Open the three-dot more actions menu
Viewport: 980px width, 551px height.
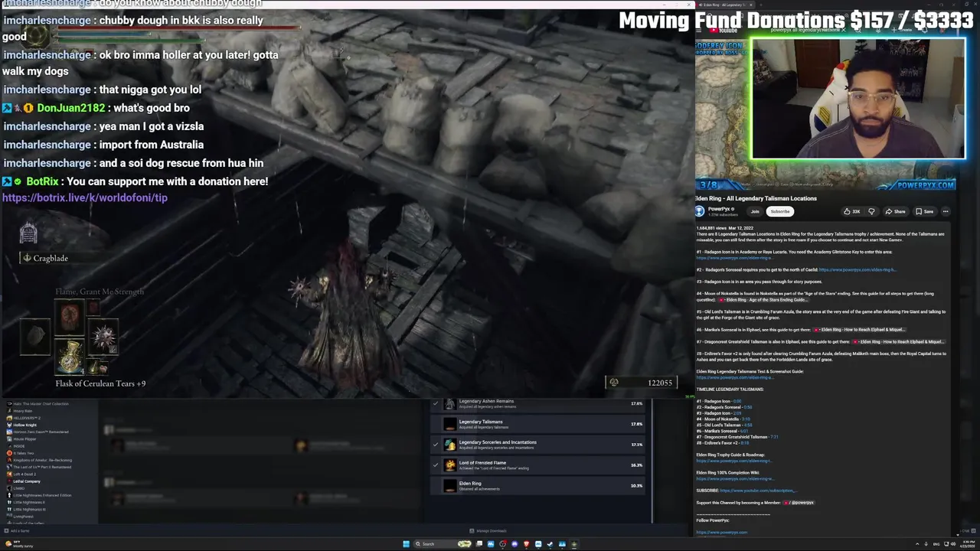[x=946, y=211]
